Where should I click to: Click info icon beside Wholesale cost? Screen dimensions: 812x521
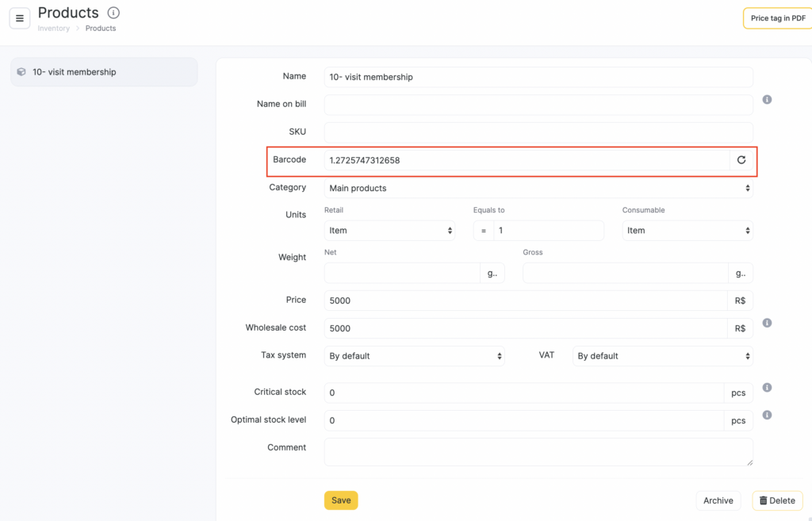[767, 323]
